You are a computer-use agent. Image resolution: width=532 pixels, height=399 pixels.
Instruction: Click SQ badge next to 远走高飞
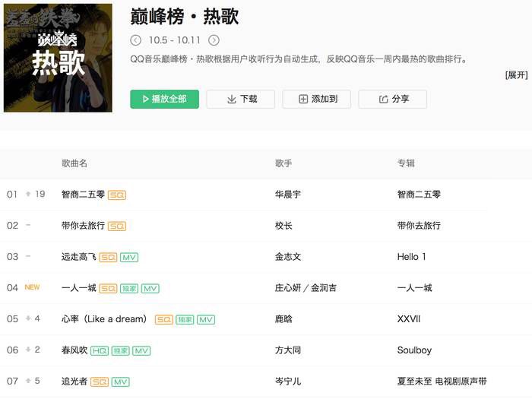[x=108, y=258]
